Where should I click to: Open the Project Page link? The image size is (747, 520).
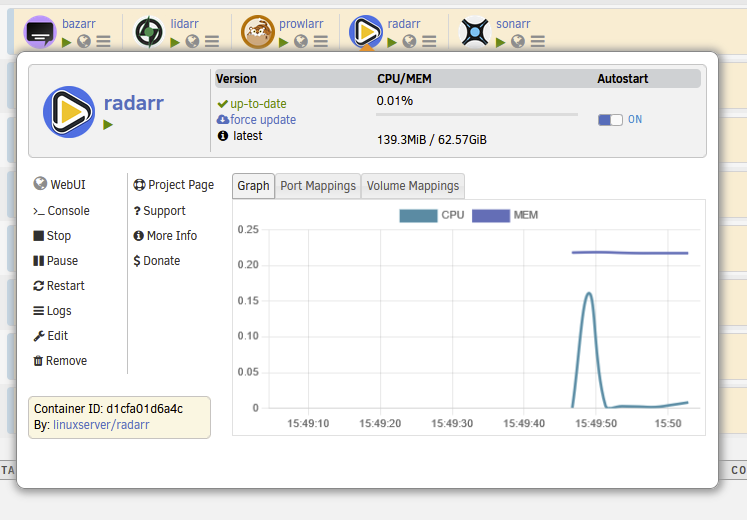(173, 185)
